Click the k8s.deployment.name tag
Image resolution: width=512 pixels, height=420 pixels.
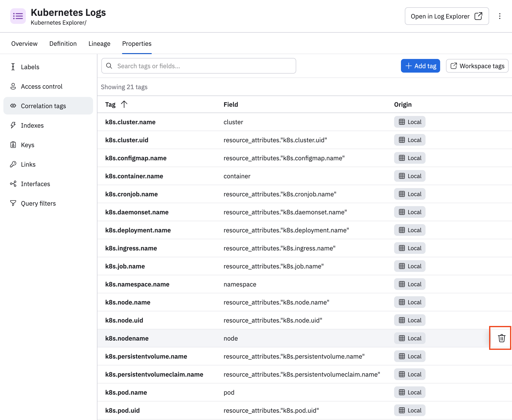coord(138,230)
